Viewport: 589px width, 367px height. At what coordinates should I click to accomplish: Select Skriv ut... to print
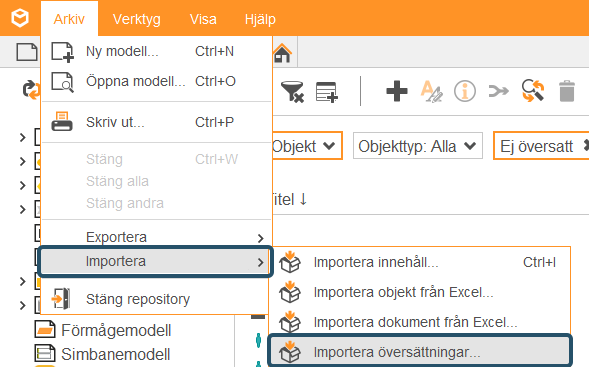(x=156, y=122)
